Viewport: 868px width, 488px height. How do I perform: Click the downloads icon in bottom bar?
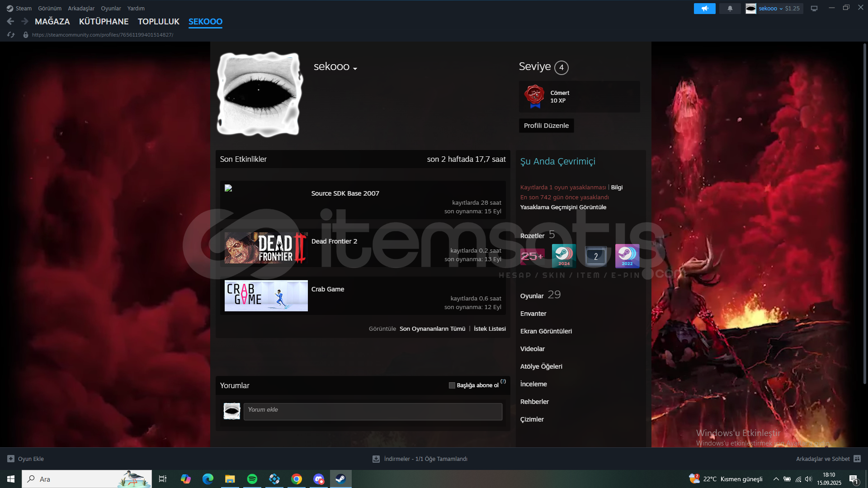tap(376, 459)
